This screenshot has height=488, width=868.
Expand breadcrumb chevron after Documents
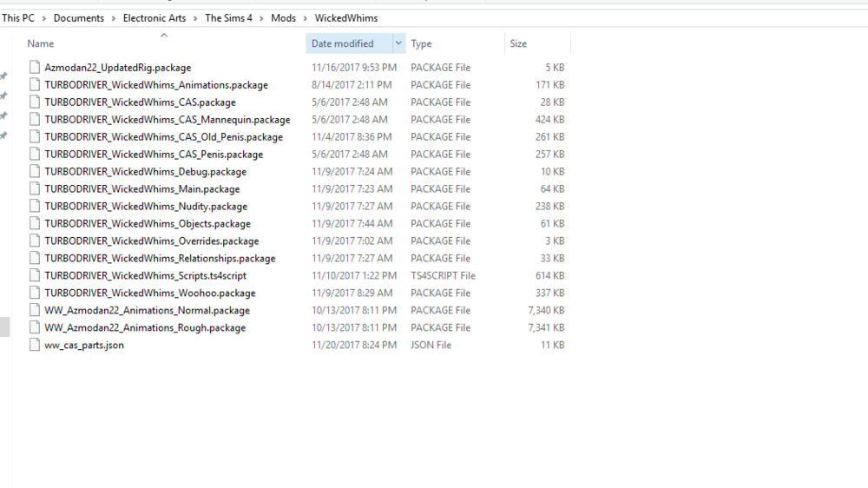point(114,18)
